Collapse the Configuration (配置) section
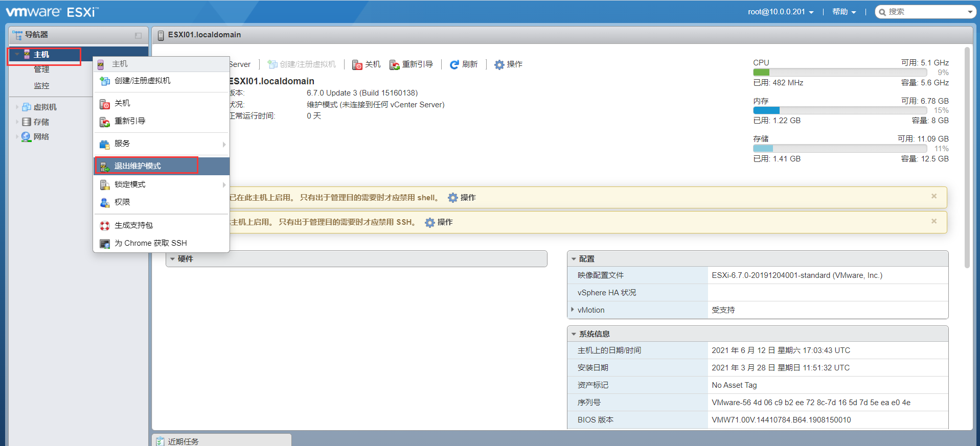Screen dimensions: 980x446 [x=574, y=259]
